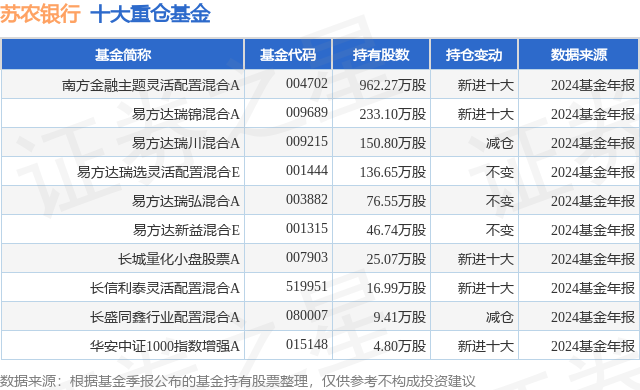
Task: Click the 华安中证1000指数增强A fund name
Action: 165,346
